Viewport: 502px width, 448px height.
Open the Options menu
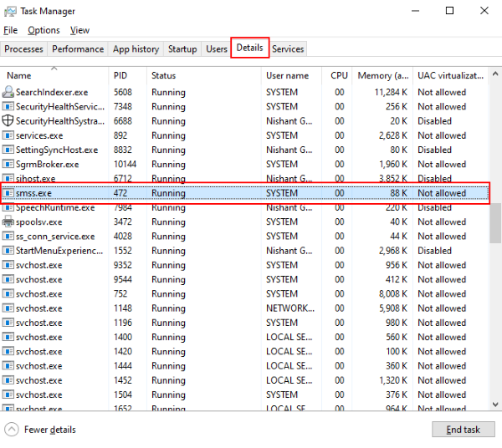[44, 30]
